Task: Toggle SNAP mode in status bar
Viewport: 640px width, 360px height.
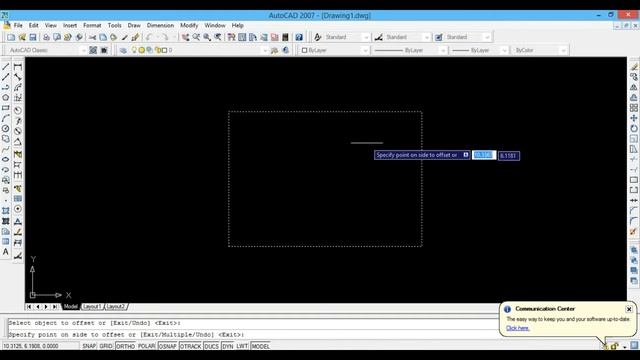Action: [x=89, y=346]
